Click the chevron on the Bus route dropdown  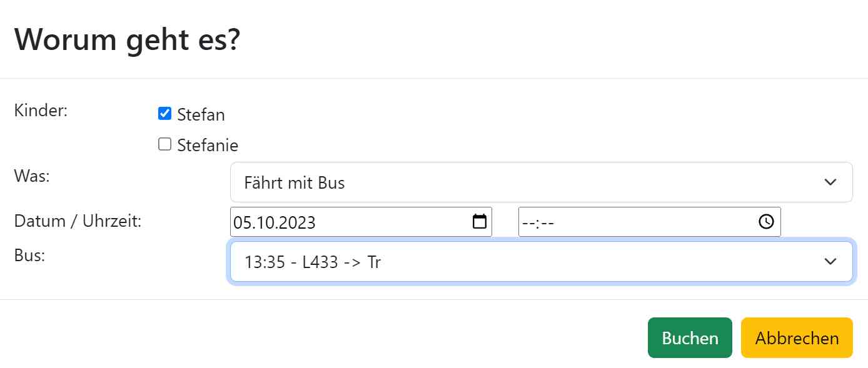pos(830,261)
